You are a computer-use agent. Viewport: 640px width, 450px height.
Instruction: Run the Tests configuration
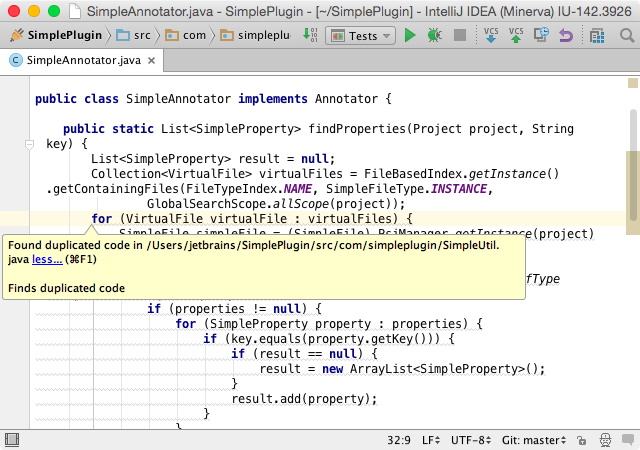(x=409, y=36)
